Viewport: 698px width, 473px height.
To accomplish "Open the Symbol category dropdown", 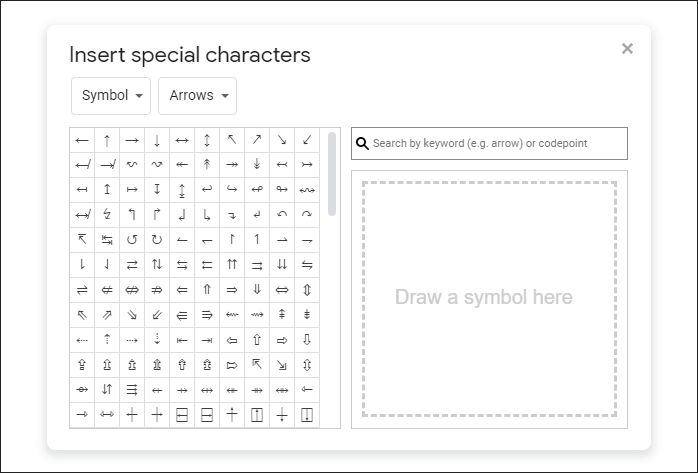I will tap(111, 96).
